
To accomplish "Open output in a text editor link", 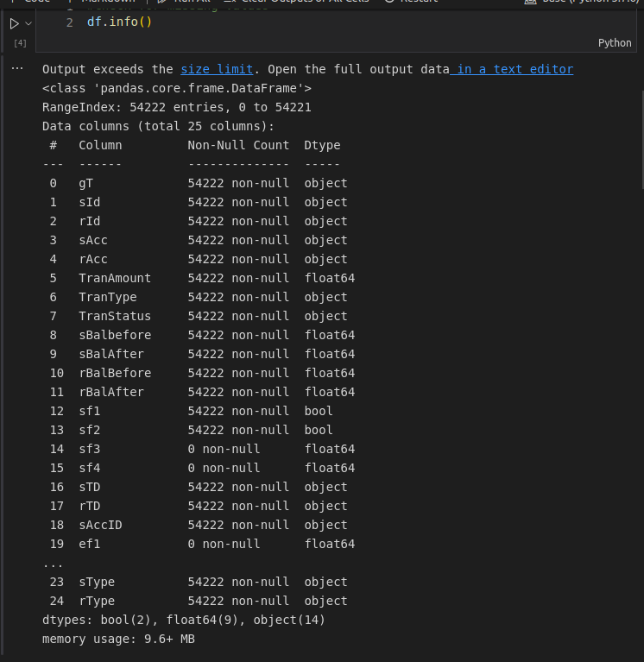I will 515,69.
